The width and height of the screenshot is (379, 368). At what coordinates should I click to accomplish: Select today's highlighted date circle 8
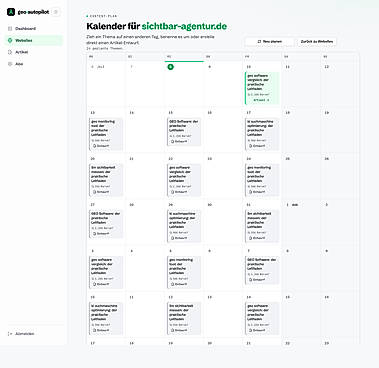pos(170,67)
